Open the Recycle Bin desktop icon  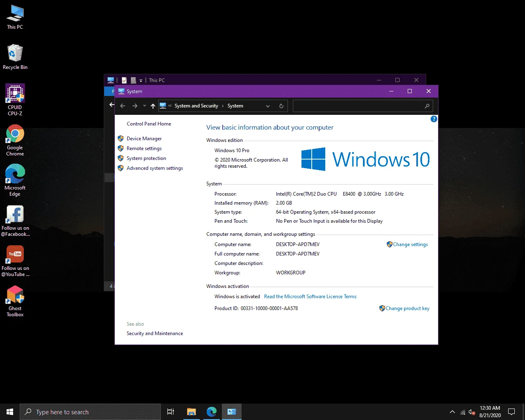[15, 57]
